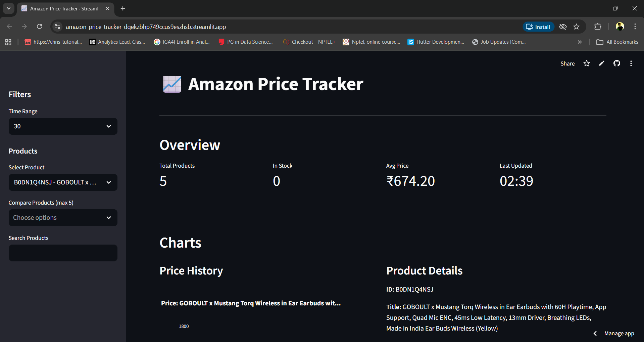Image resolution: width=644 pixels, height=342 pixels.
Task: Click the site information icon in address bar
Action: [x=57, y=27]
